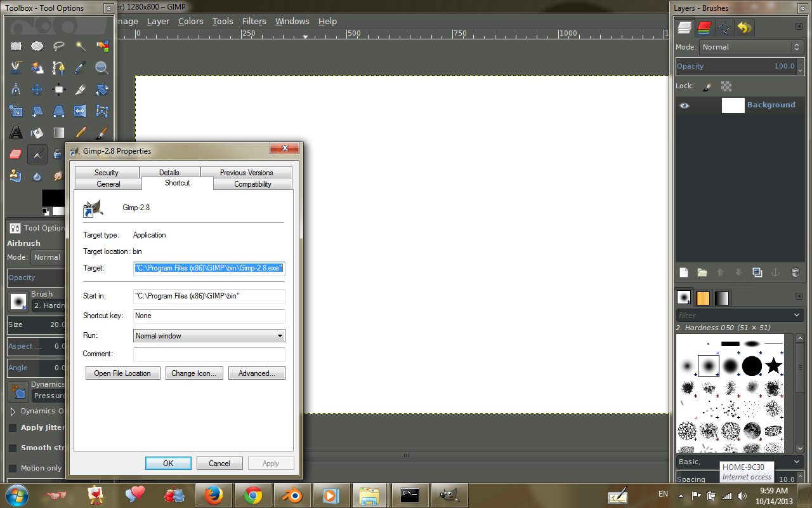
Task: Select the Select by Color tool
Action: [102, 46]
